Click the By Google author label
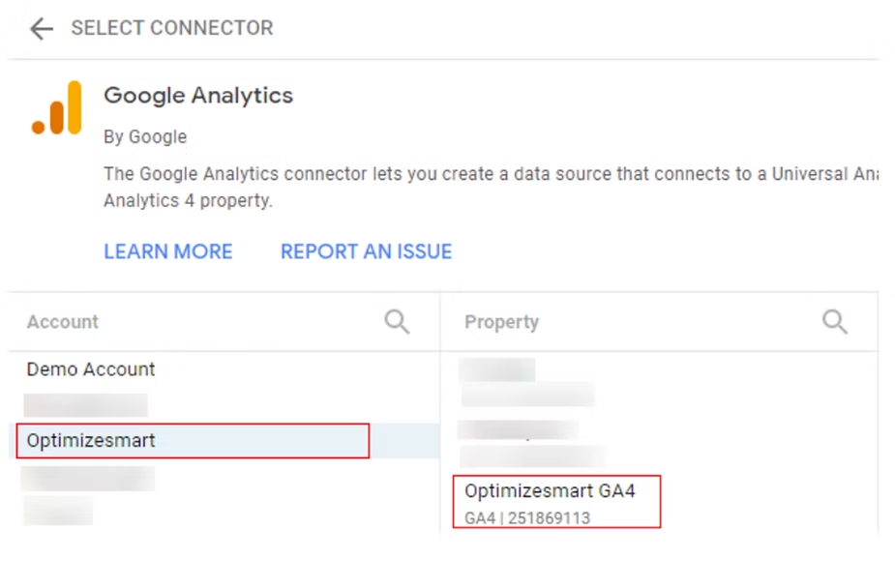 point(145,136)
